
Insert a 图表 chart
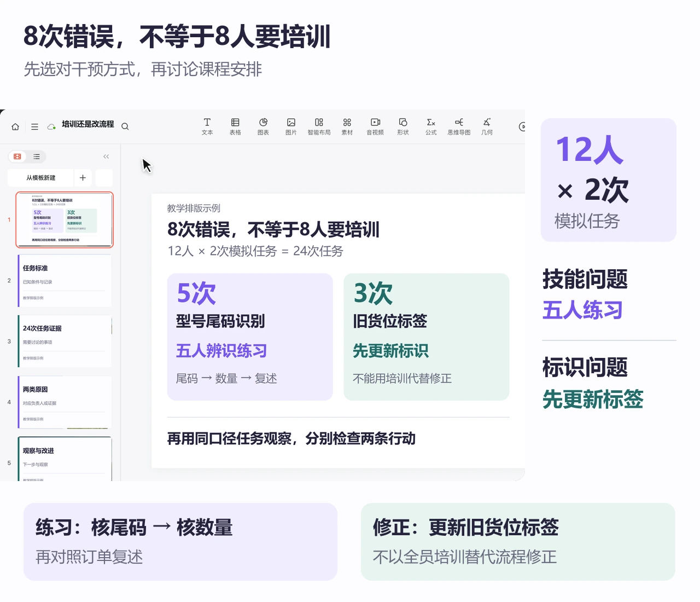pos(263,126)
